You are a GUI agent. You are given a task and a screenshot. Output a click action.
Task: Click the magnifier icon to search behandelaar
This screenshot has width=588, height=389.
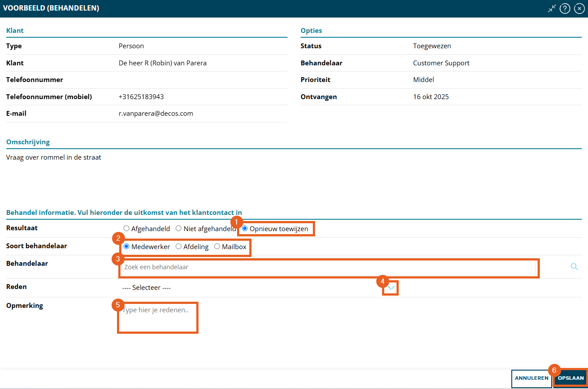coord(574,267)
